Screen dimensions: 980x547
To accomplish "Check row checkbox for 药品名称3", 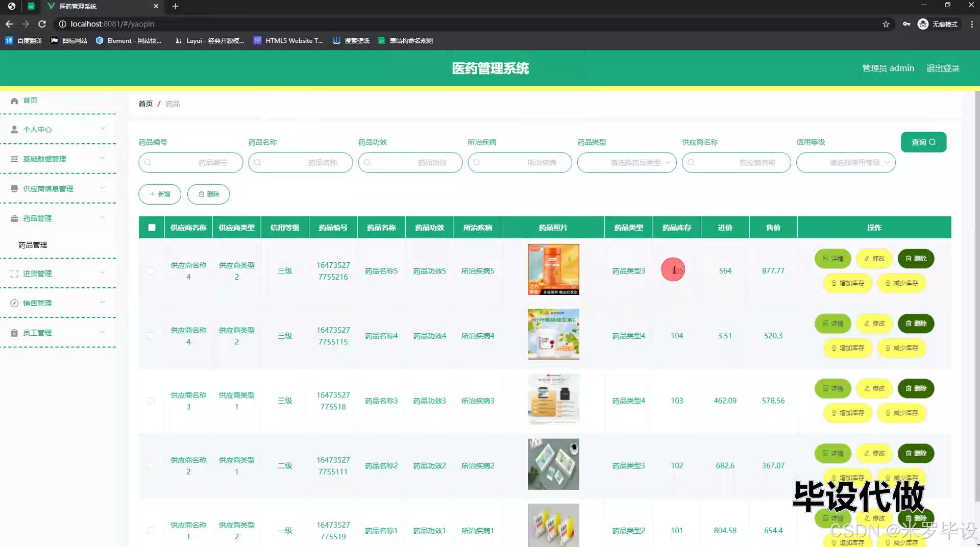I will pyautogui.click(x=151, y=401).
